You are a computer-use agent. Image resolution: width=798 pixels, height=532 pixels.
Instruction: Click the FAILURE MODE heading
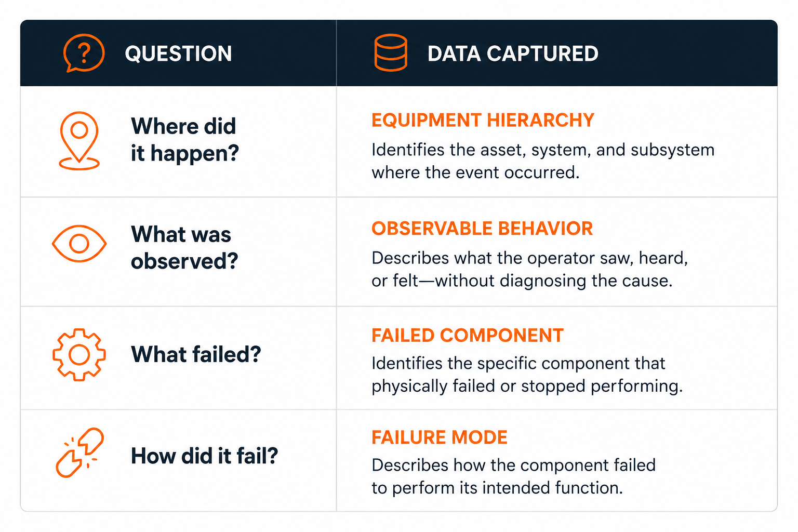coord(440,437)
